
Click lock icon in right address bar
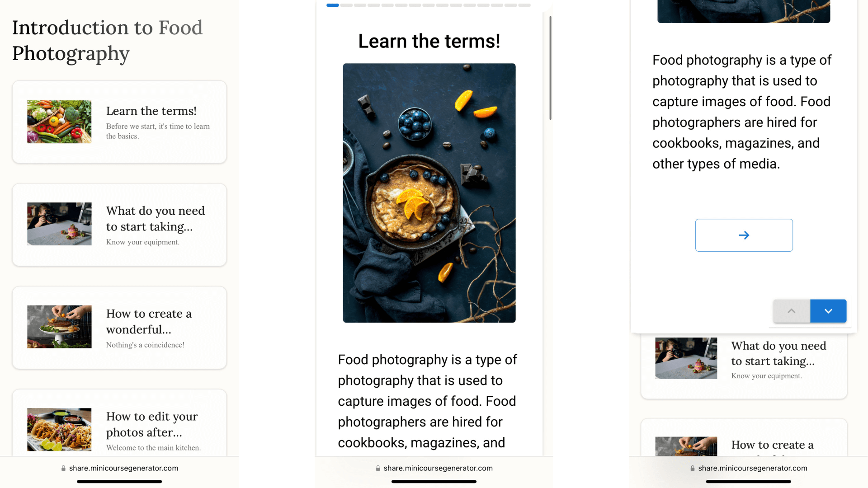point(692,469)
